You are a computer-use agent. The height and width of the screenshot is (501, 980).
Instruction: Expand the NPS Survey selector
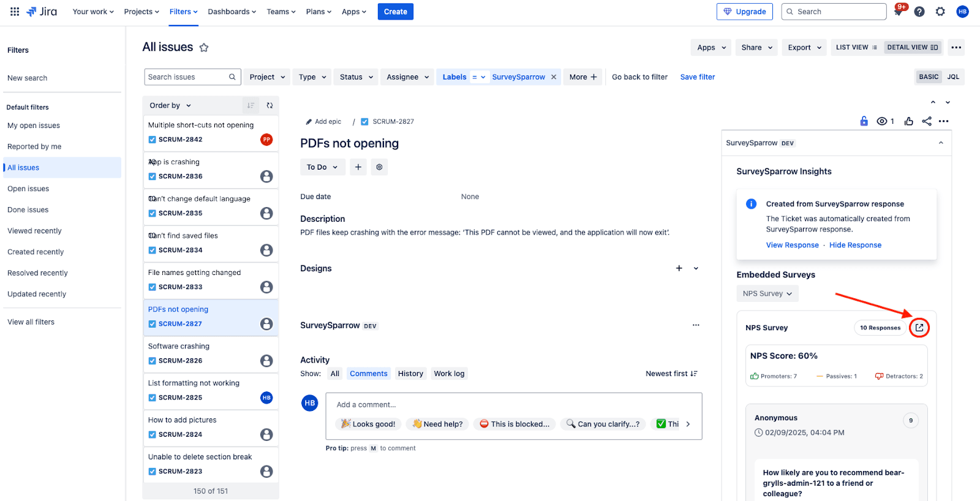point(767,293)
